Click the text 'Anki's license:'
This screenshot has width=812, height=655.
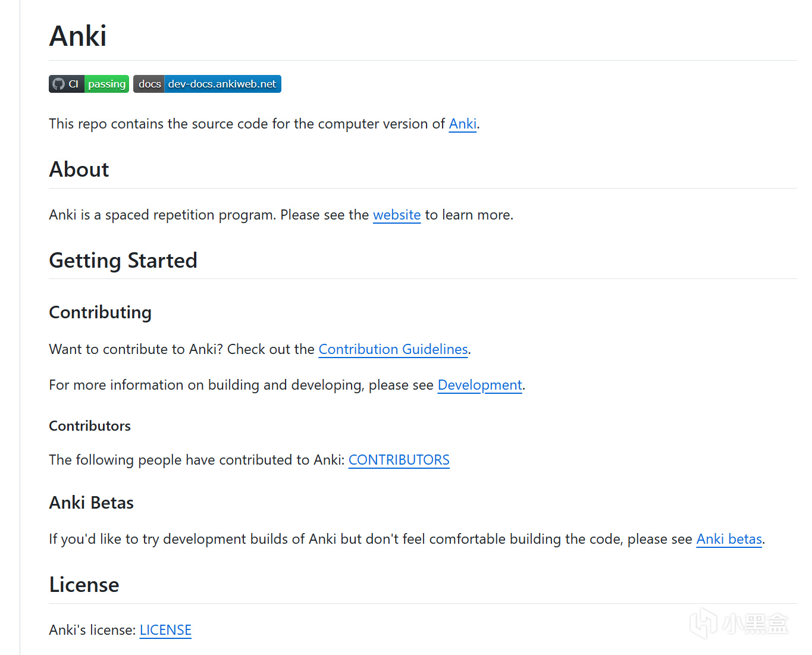[93, 630]
